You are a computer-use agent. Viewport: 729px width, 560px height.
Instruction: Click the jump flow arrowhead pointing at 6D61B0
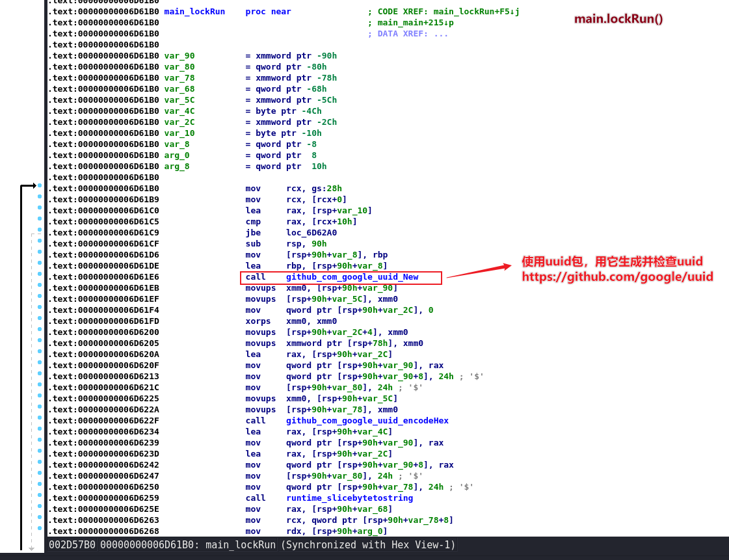33,186
